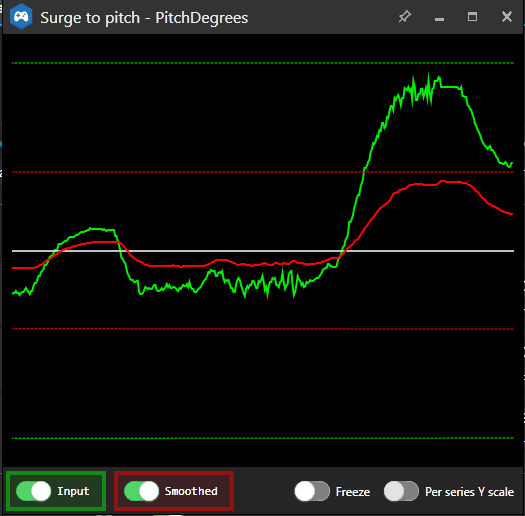Close the Surge to pitch window
Viewport: 525px width, 516px height.
(507, 16)
